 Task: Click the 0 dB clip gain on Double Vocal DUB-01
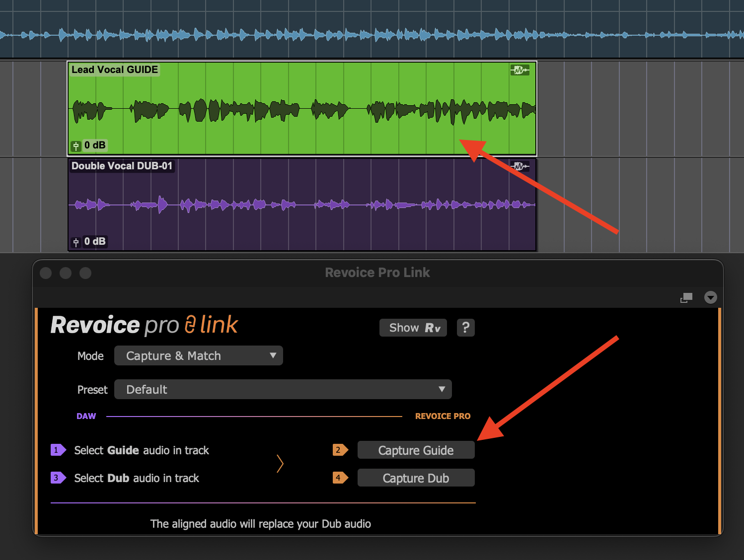[x=94, y=242]
